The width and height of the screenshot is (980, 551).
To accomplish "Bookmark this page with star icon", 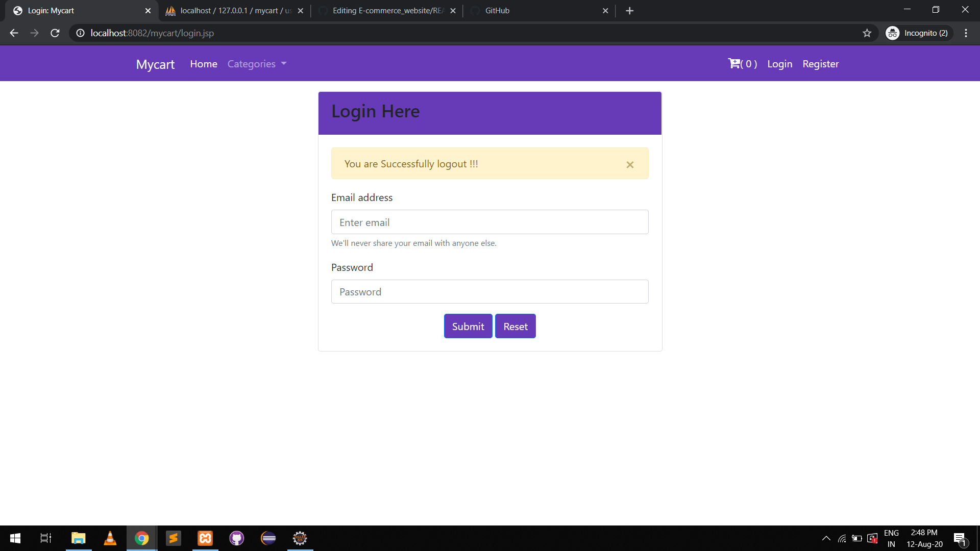I will (x=867, y=33).
